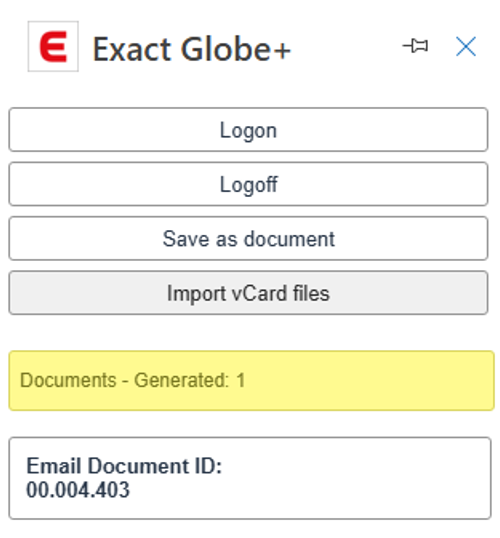Screen dimensions: 500x538
Task: Select the Email Document ID label
Action: pyautogui.click(x=124, y=466)
